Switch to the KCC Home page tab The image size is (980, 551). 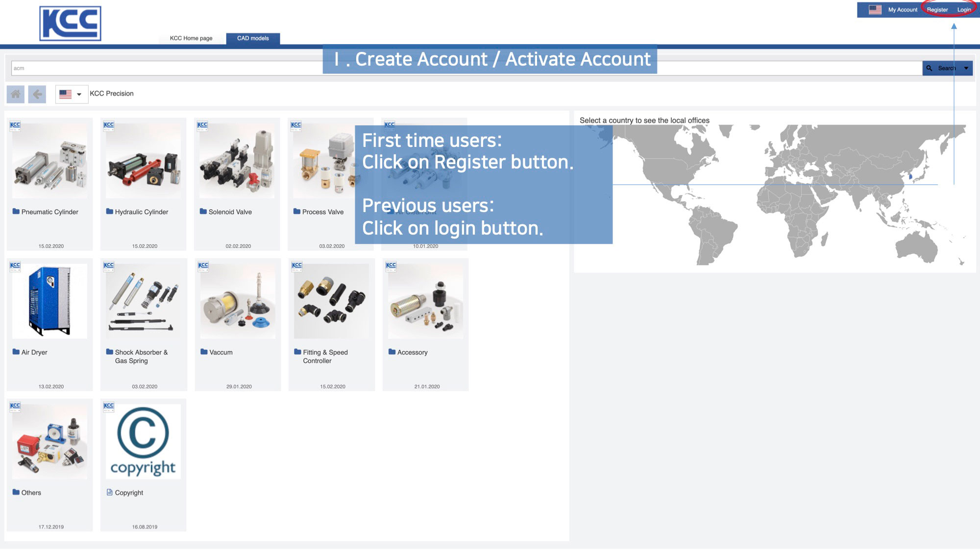coord(191,38)
